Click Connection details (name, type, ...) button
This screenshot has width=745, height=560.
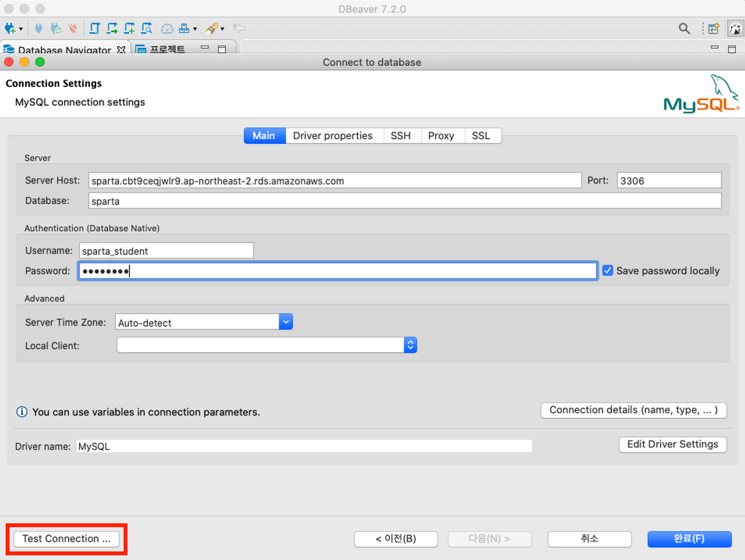click(x=634, y=410)
